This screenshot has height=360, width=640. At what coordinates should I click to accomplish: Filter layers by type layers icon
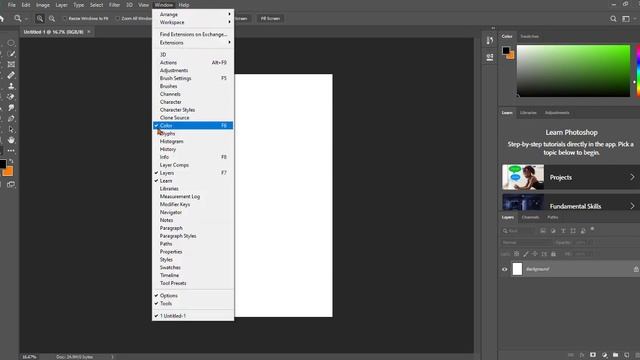click(x=563, y=231)
